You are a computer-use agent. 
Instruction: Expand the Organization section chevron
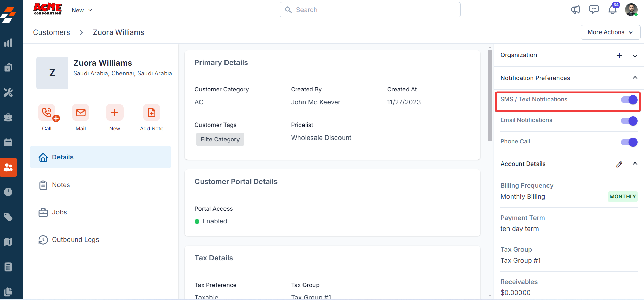coord(635,56)
